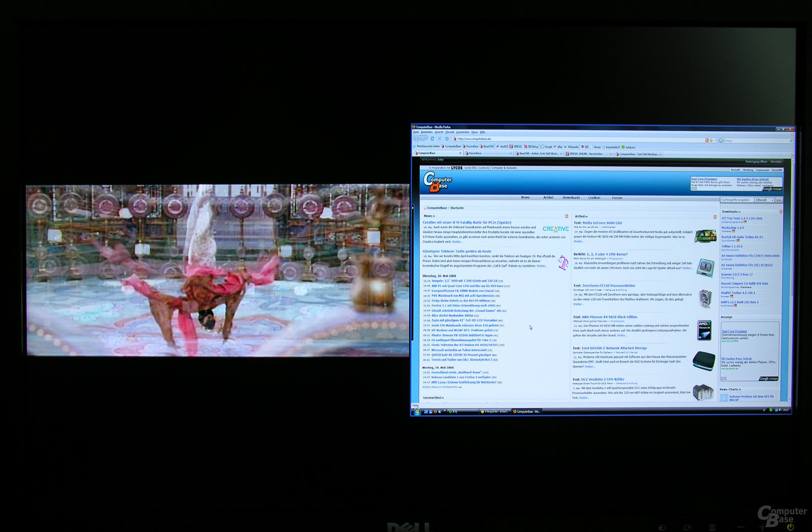This screenshot has width=812, height=532.
Task: Open the eBay bookmark in the toolbar
Action: 558,146
